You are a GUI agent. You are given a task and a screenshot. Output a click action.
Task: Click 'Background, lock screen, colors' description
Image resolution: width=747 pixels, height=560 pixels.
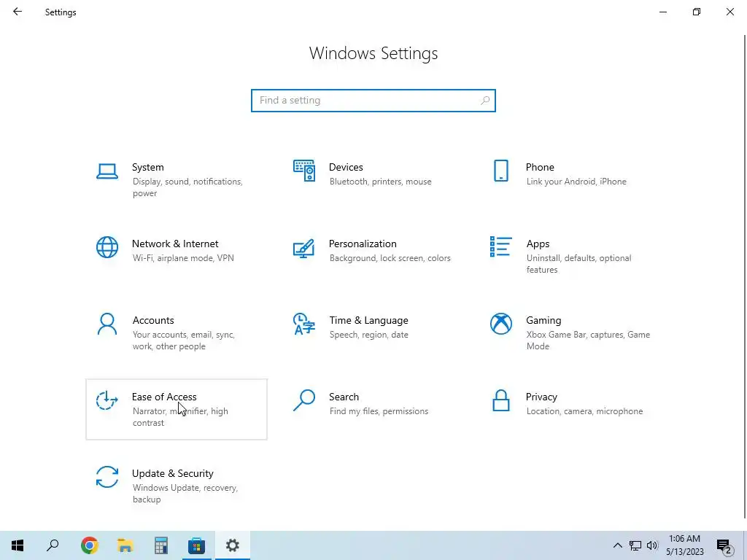click(390, 258)
